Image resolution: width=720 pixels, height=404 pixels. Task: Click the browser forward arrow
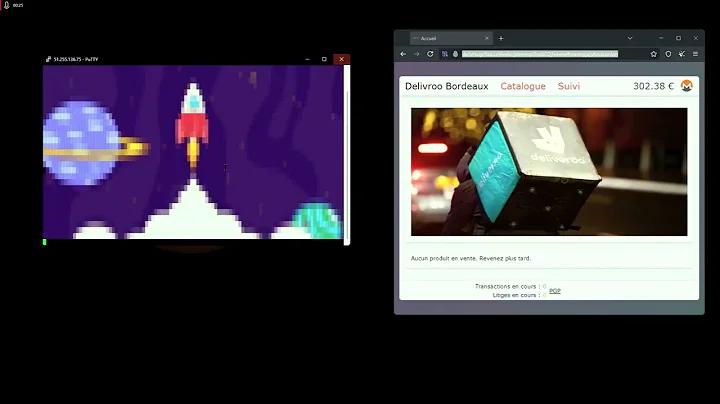coord(416,54)
